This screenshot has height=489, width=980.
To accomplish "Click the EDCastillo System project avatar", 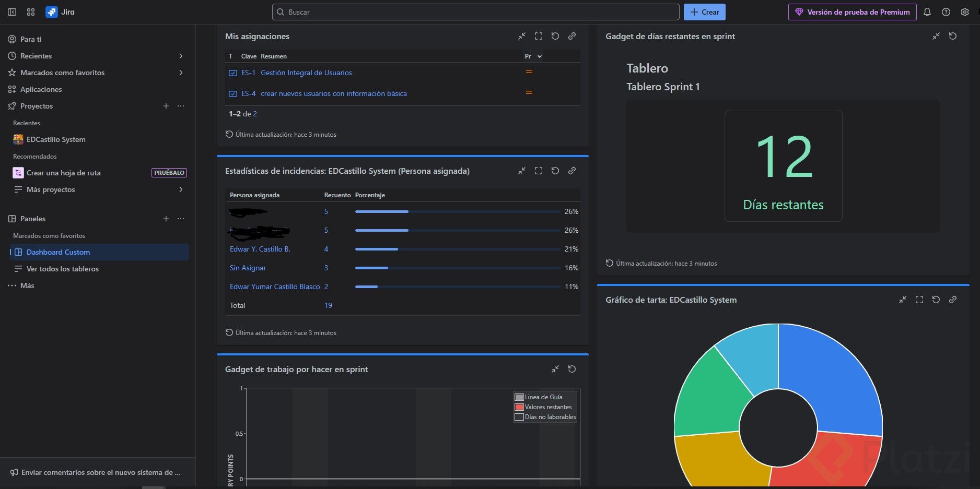I will click(x=18, y=139).
